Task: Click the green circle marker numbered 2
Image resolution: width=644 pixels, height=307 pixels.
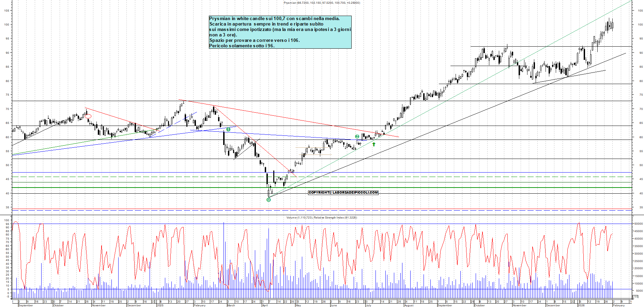Action: (x=357, y=136)
